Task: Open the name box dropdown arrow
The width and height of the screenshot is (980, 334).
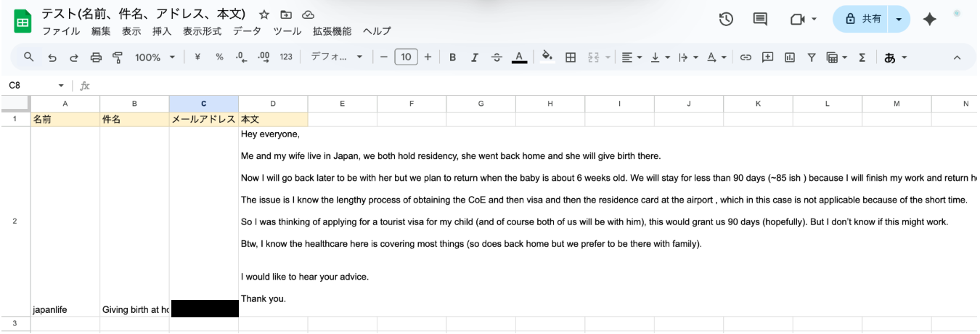Action: pyautogui.click(x=61, y=86)
